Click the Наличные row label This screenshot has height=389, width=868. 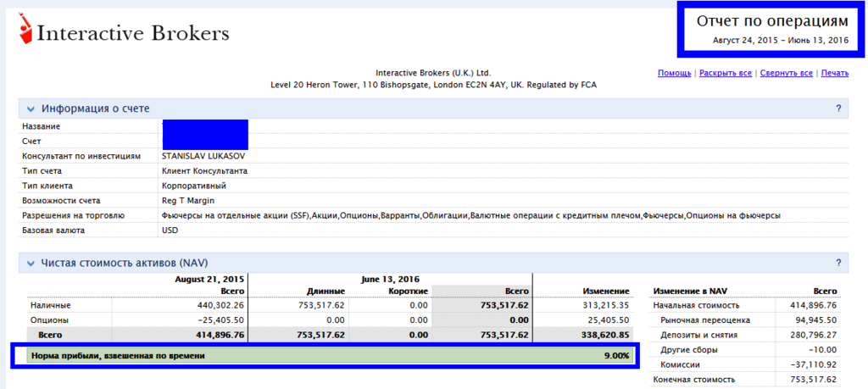click(49, 305)
